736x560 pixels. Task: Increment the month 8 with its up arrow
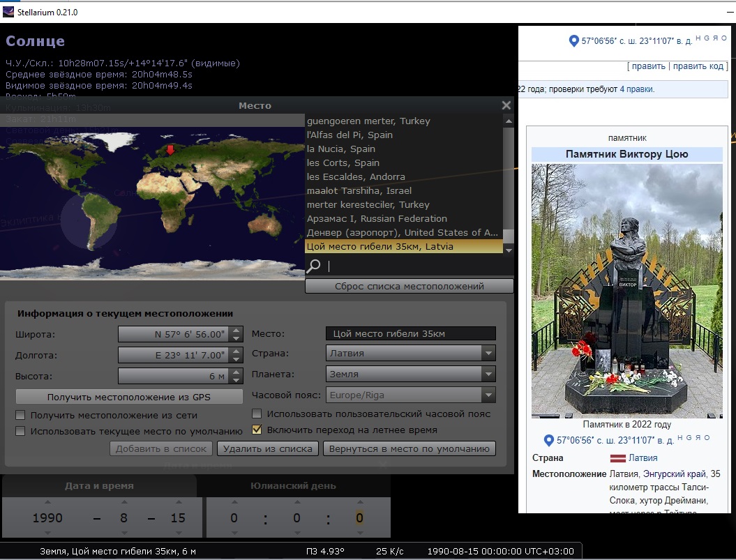click(x=124, y=502)
